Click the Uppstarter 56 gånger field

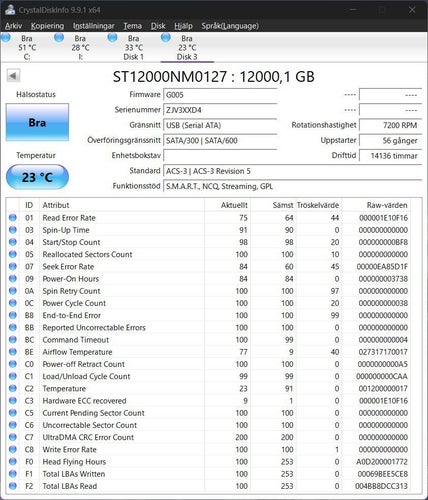(x=390, y=141)
